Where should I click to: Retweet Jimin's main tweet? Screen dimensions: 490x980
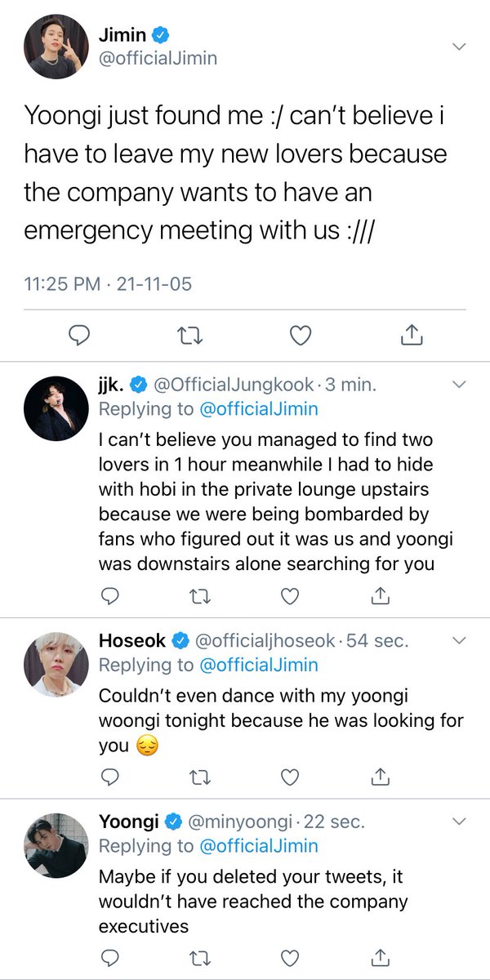click(189, 335)
